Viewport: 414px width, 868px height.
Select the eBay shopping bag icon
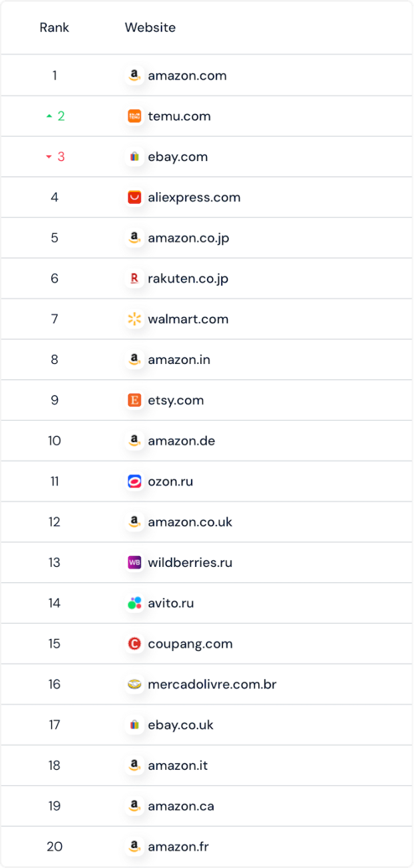134,156
